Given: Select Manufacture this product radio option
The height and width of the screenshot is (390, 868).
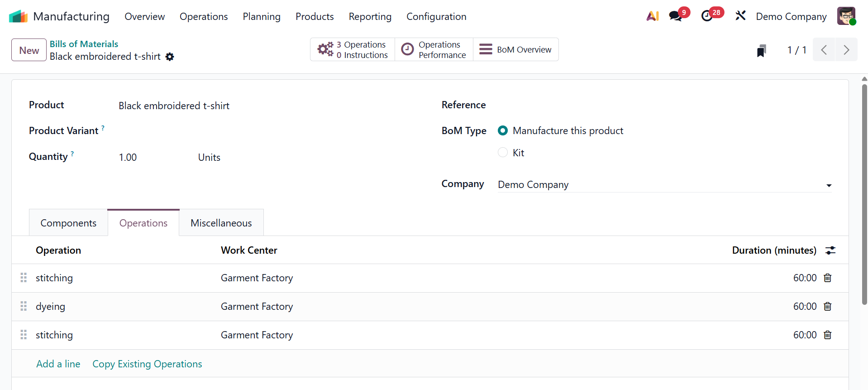Looking at the screenshot, I should point(503,131).
